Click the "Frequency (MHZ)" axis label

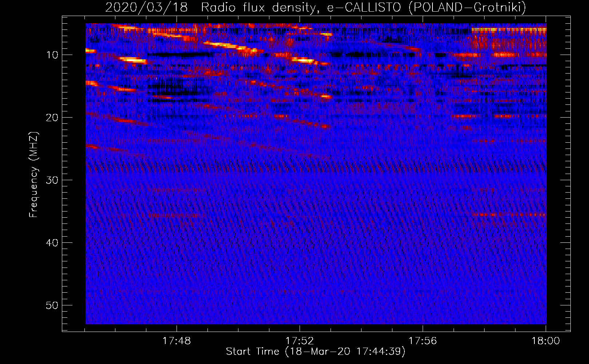pyautogui.click(x=33, y=175)
